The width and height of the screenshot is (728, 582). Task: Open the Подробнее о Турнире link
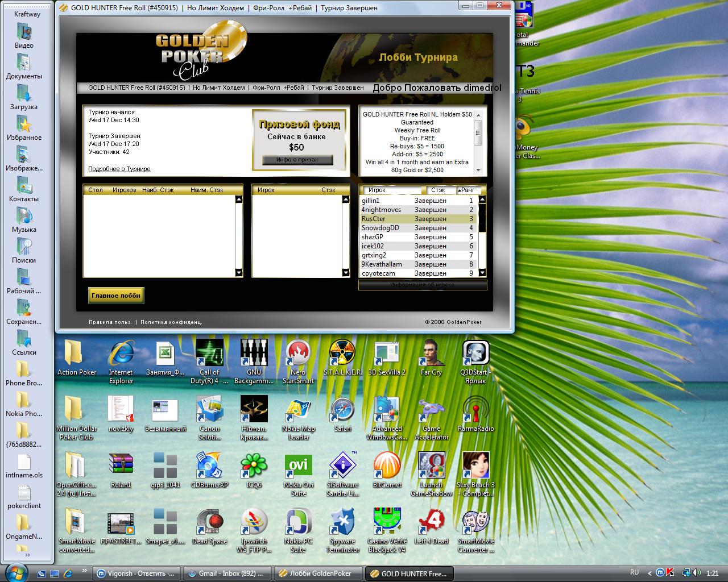click(x=119, y=169)
